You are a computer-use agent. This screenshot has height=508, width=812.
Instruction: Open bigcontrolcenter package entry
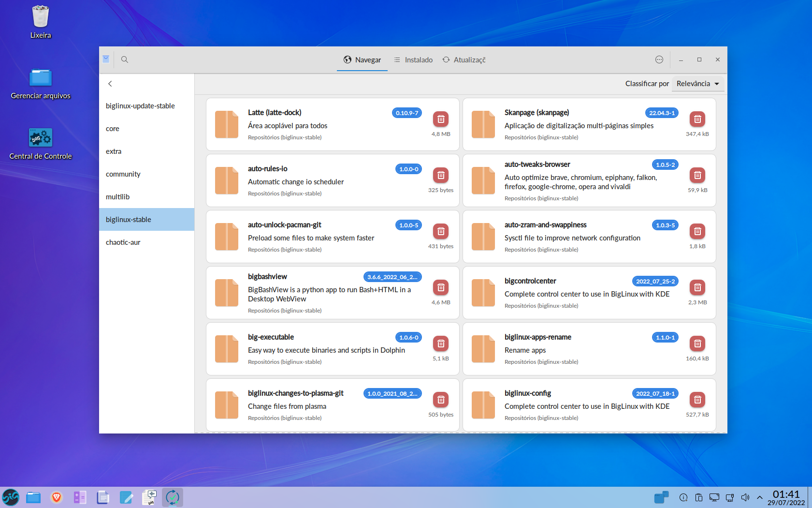click(x=589, y=293)
